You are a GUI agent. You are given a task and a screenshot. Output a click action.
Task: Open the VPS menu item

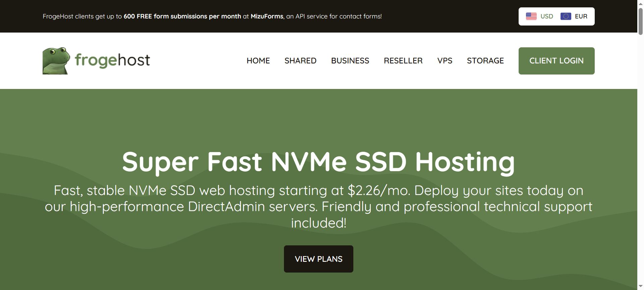coord(445,61)
